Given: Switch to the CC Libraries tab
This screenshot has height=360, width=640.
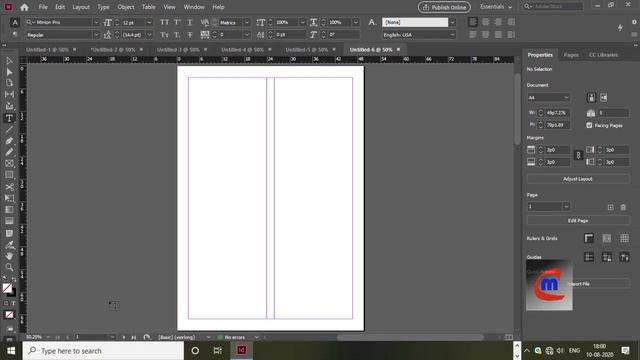Looking at the screenshot, I should pyautogui.click(x=603, y=55).
